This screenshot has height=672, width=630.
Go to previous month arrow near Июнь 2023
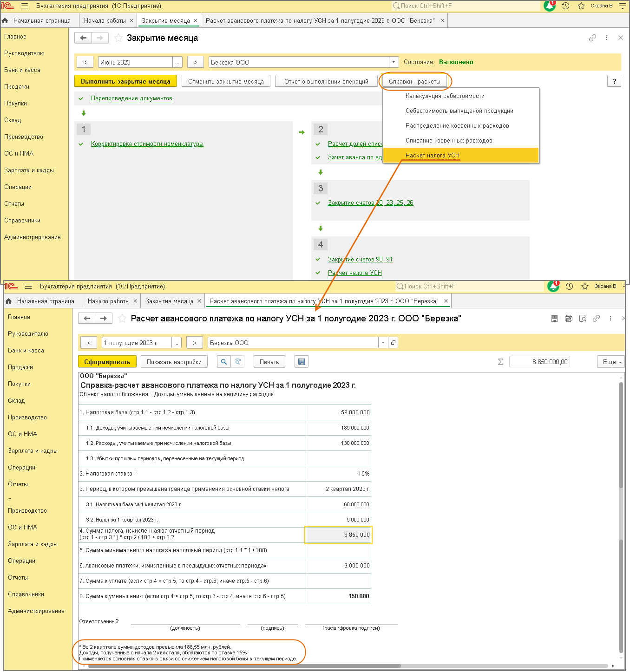click(x=85, y=62)
